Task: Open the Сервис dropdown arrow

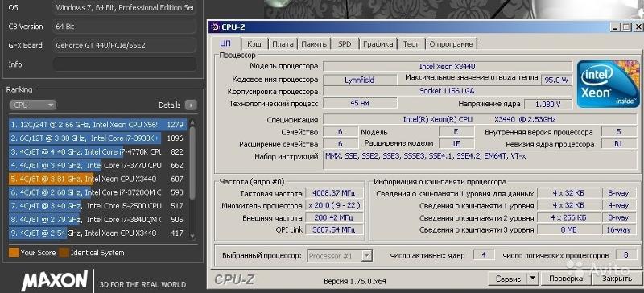Action: click(533, 279)
